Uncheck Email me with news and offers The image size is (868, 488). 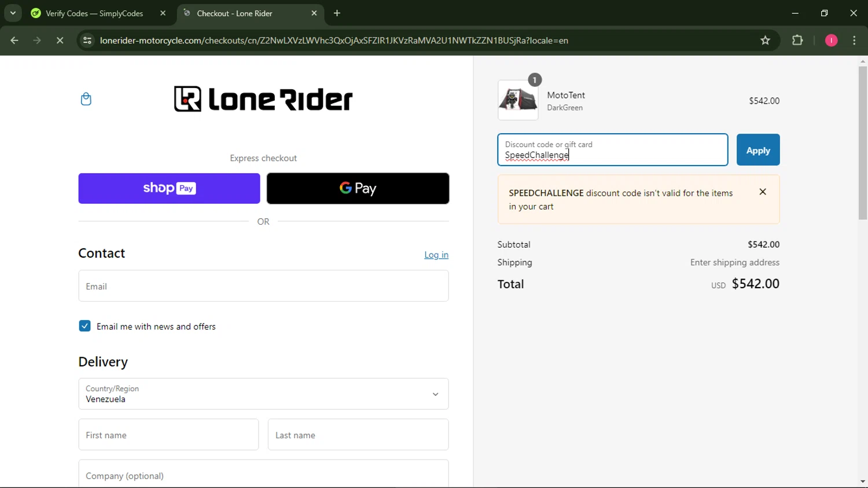84,326
